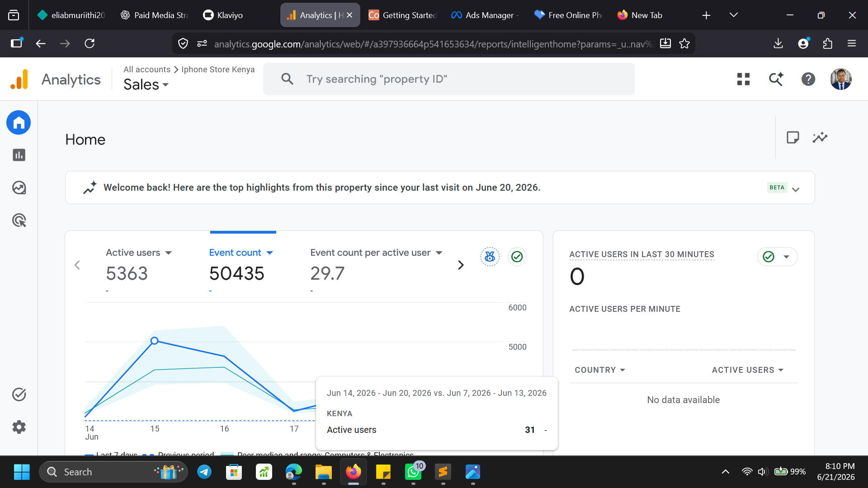Open the Reports icon in sidebar
This screenshot has height=488, width=868.
pyautogui.click(x=19, y=155)
